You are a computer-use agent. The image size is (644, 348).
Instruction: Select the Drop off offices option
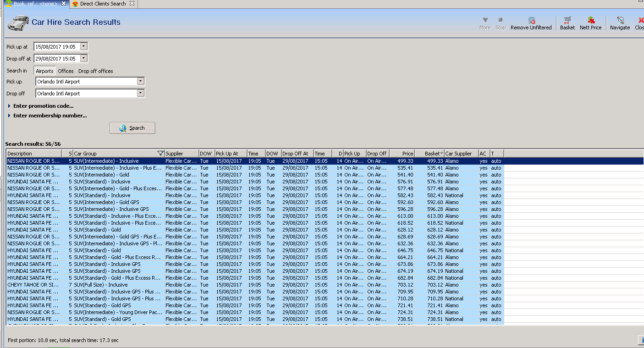click(x=95, y=71)
